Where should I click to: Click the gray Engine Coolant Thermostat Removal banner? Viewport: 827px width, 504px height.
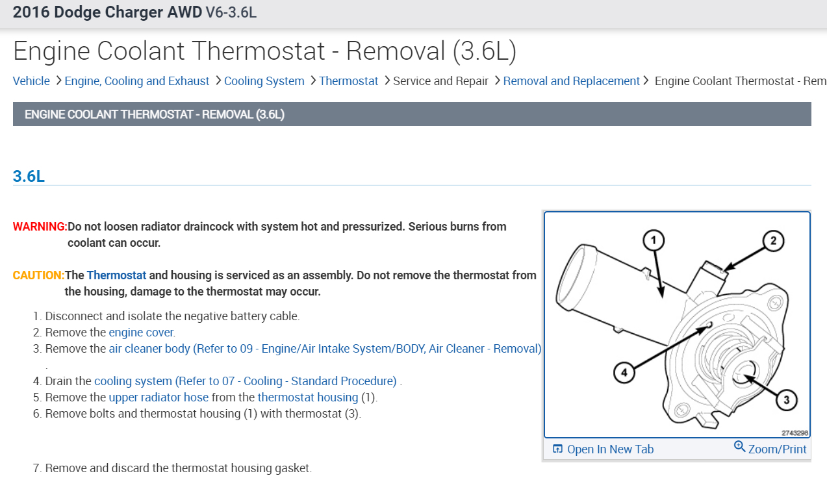(x=412, y=114)
